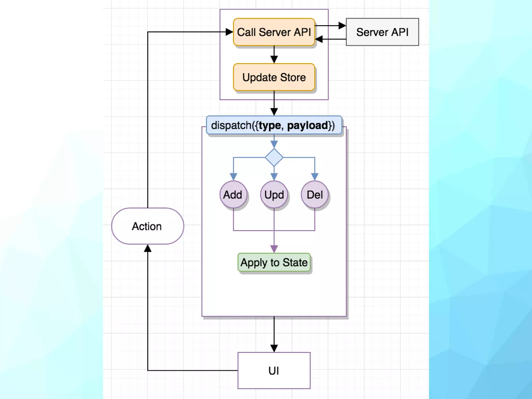Select the Apply to State box
Viewport: 532px width, 399px height.
coord(274,262)
